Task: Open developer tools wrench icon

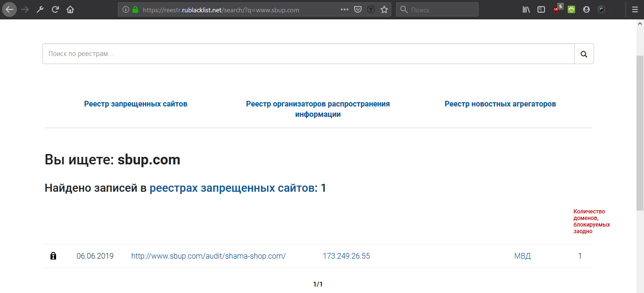Action: click(x=40, y=9)
